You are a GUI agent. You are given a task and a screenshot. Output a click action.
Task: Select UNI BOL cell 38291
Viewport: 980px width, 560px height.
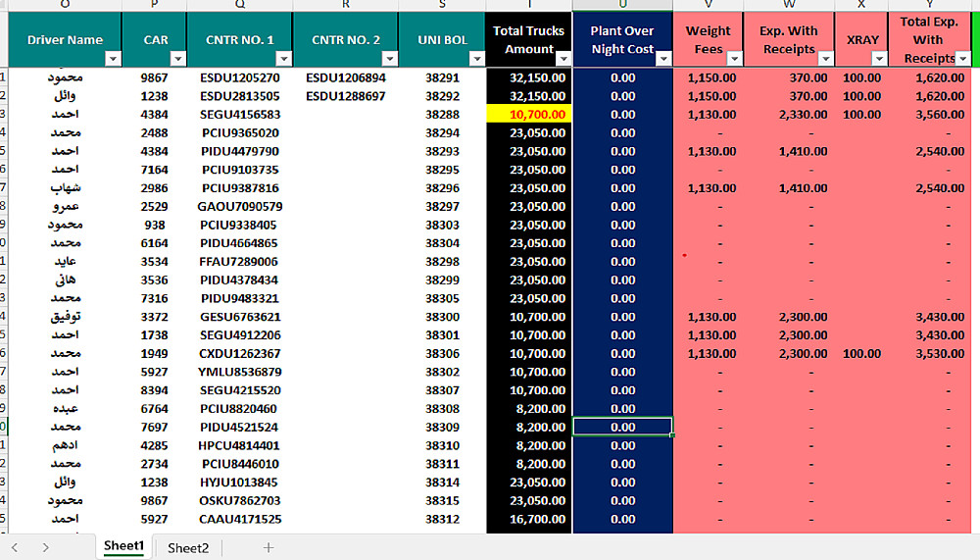click(442, 77)
